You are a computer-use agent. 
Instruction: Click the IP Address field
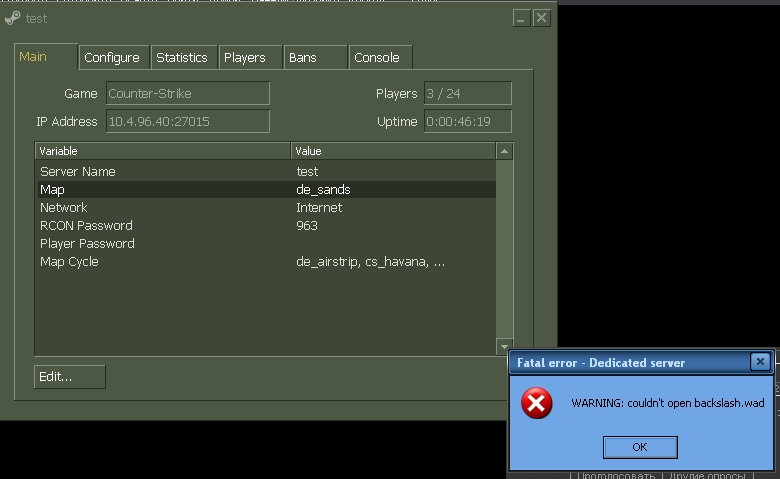[x=188, y=121]
